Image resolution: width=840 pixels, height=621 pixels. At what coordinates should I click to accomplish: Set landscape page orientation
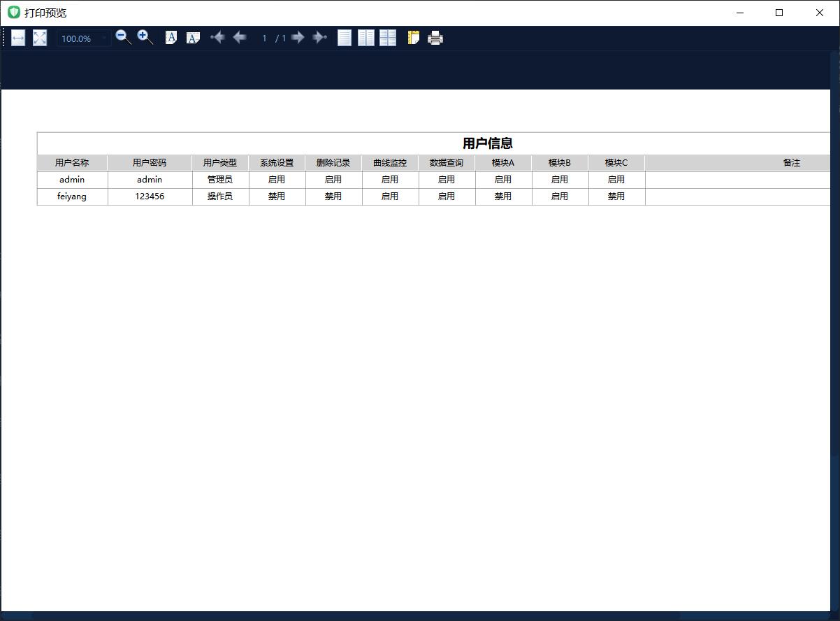[x=193, y=38]
